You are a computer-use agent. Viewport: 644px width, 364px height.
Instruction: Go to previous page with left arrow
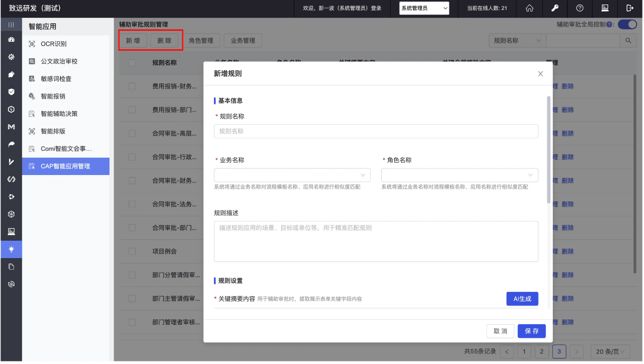tap(507, 352)
